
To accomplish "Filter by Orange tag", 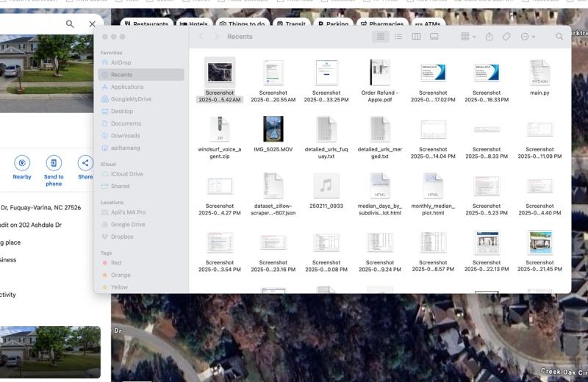I will [121, 275].
